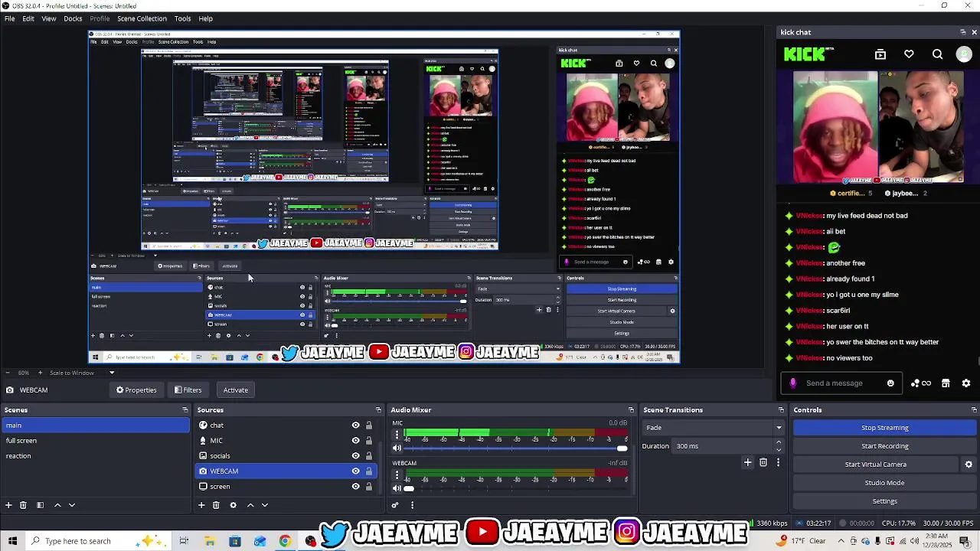This screenshot has width=980, height=551.
Task: Hide the socials source
Action: tap(355, 456)
